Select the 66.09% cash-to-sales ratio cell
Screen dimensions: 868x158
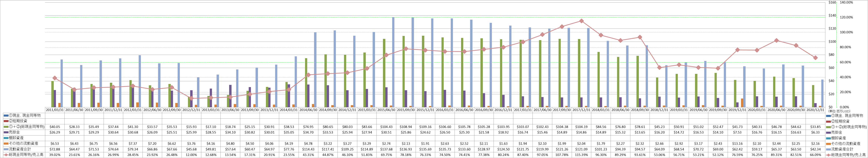[815, 155]
